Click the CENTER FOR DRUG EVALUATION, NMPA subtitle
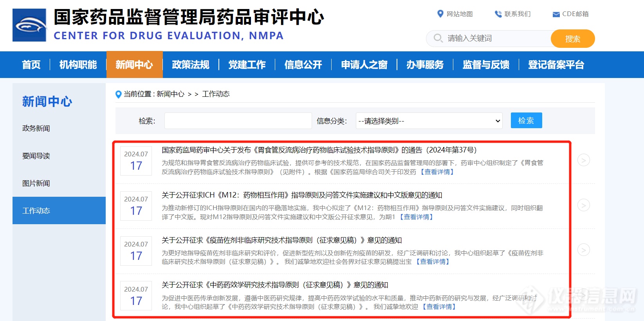This screenshot has width=644, height=321. tap(169, 36)
